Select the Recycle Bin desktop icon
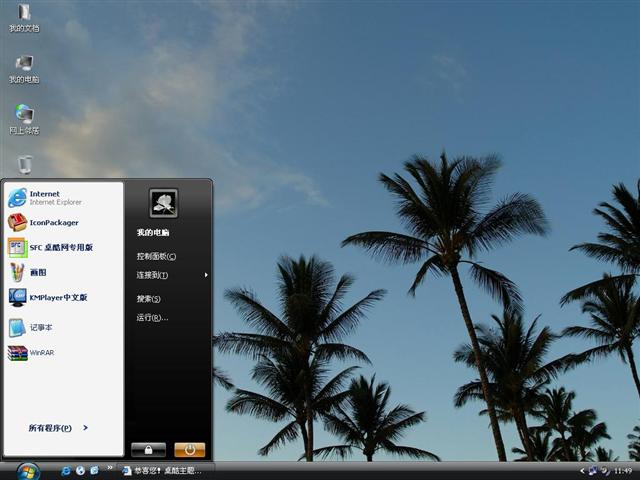Viewport: 640px width, 480px height. [x=25, y=165]
